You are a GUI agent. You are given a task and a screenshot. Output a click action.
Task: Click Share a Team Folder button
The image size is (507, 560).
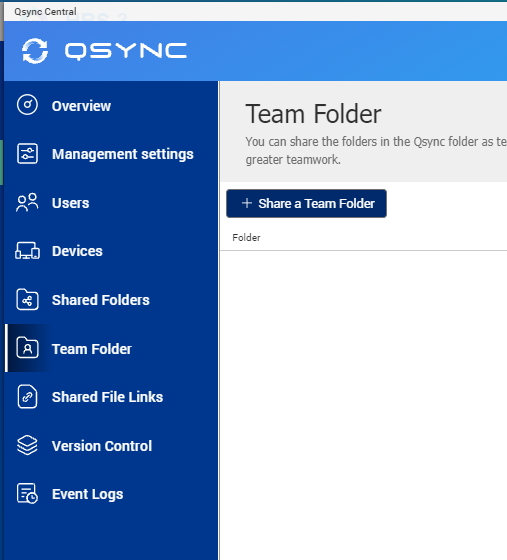click(306, 204)
